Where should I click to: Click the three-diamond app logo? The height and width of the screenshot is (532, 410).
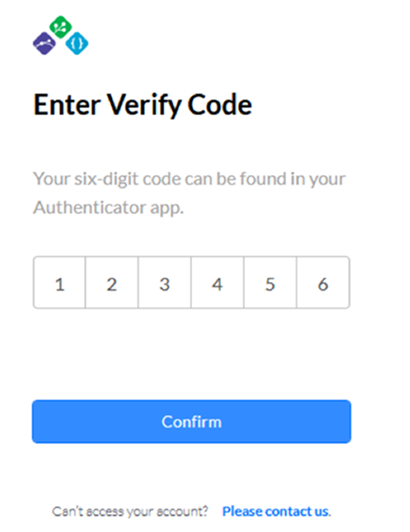60,35
